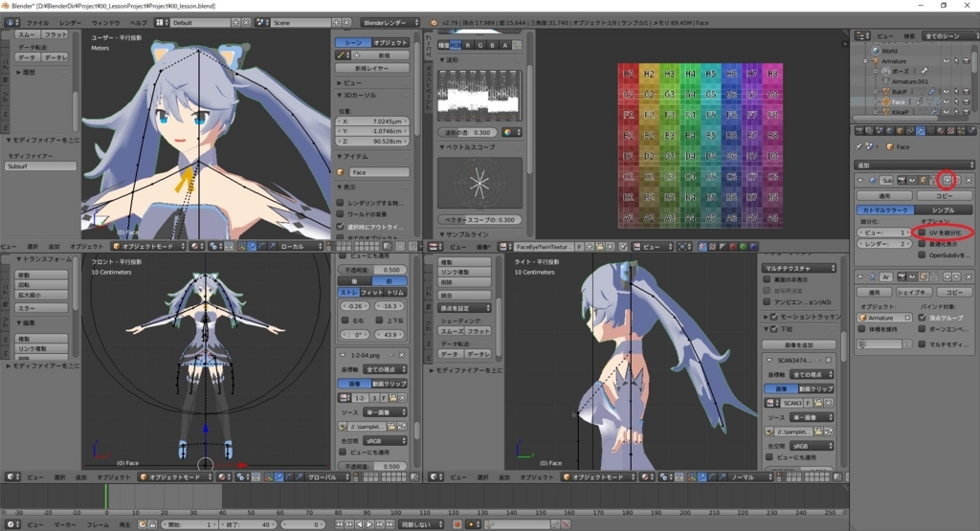Remove the Subsurf modifier with its X
Image resolution: width=980 pixels, height=531 pixels.
(x=969, y=180)
